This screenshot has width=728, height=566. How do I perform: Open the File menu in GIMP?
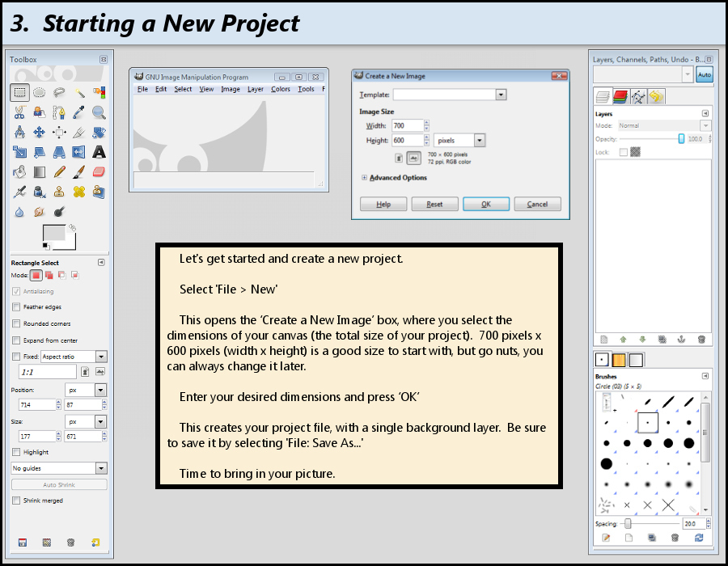142,90
